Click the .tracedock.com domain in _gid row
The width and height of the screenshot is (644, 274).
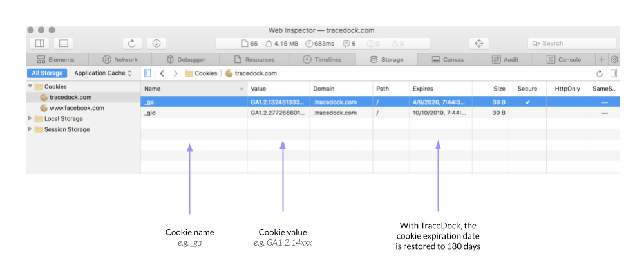click(x=335, y=113)
